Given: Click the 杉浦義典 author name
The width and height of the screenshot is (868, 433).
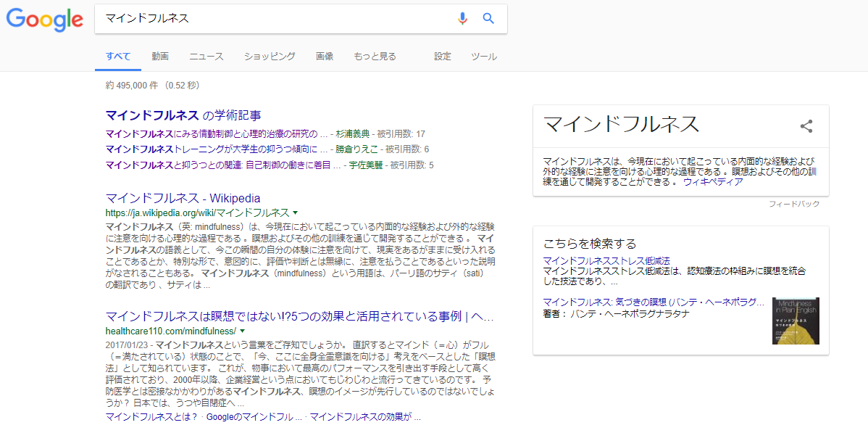Looking at the screenshot, I should point(353,133).
